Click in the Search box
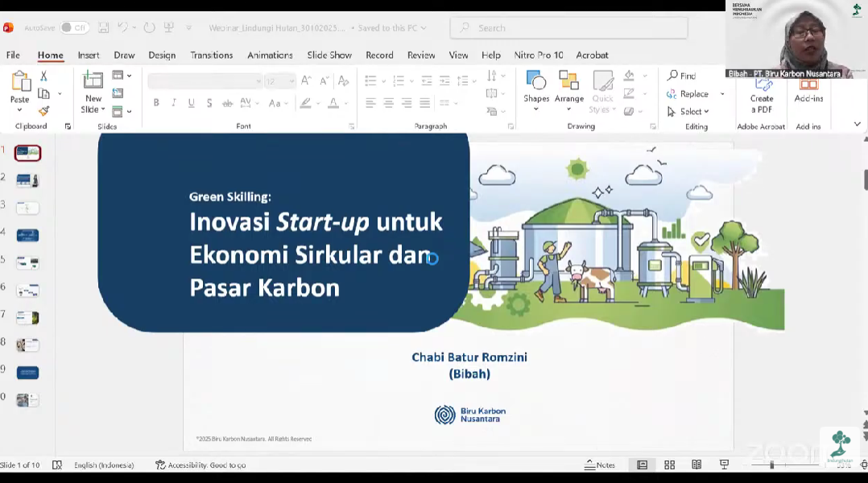Image resolution: width=868 pixels, height=483 pixels. point(569,27)
